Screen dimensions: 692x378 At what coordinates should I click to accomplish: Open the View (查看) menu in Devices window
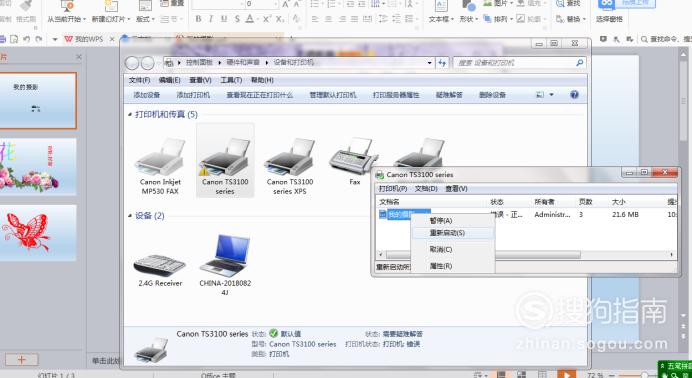tap(200, 80)
